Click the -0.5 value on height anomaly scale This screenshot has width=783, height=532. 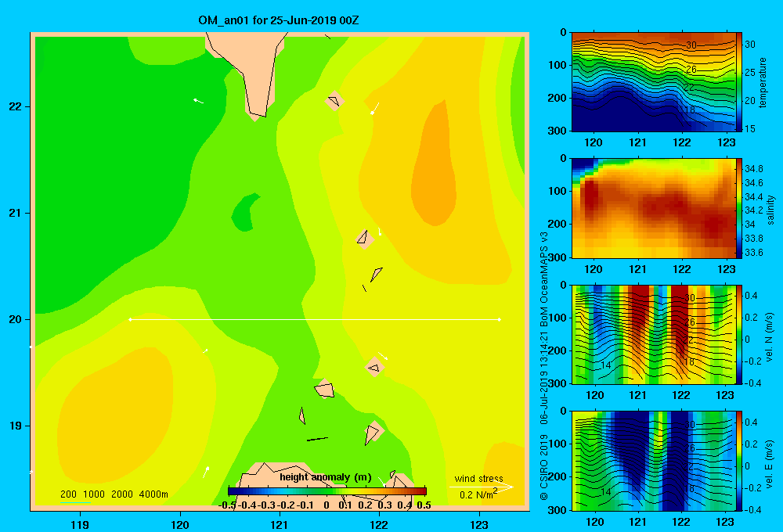click(x=227, y=505)
